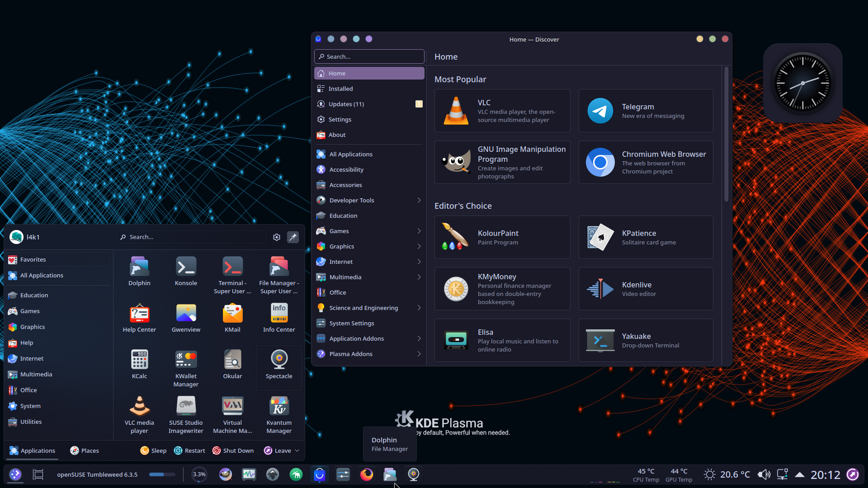Open Help Center from the launcher
This screenshot has height=488, width=868.
click(139, 318)
